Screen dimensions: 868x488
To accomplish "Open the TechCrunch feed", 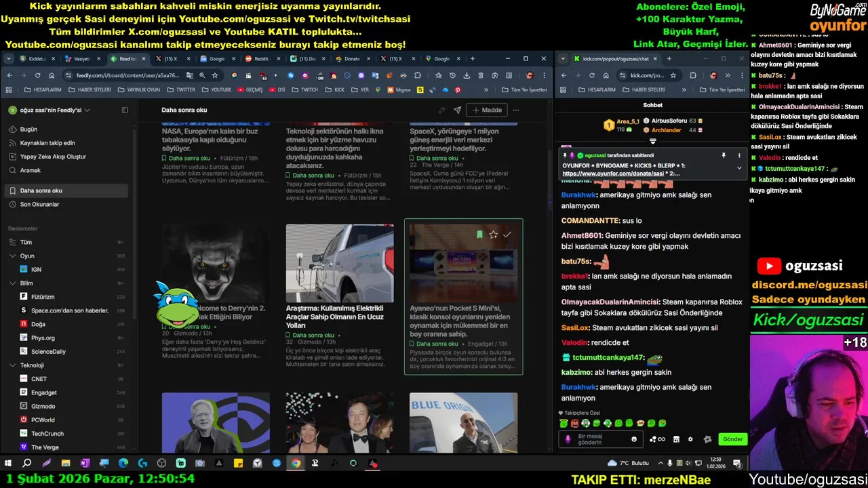I will click(66, 433).
